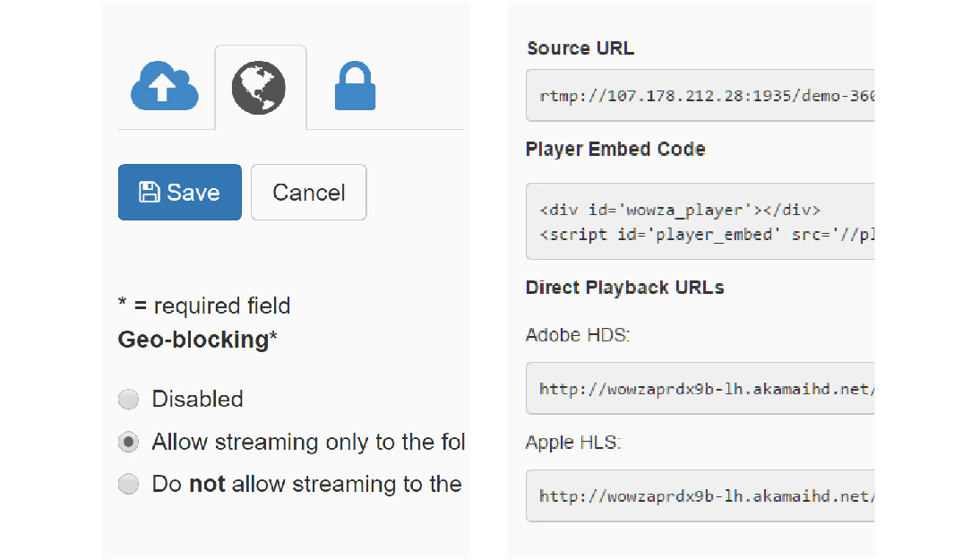Click the Save button with floppy icon
This screenshot has width=980, height=560.
[180, 193]
